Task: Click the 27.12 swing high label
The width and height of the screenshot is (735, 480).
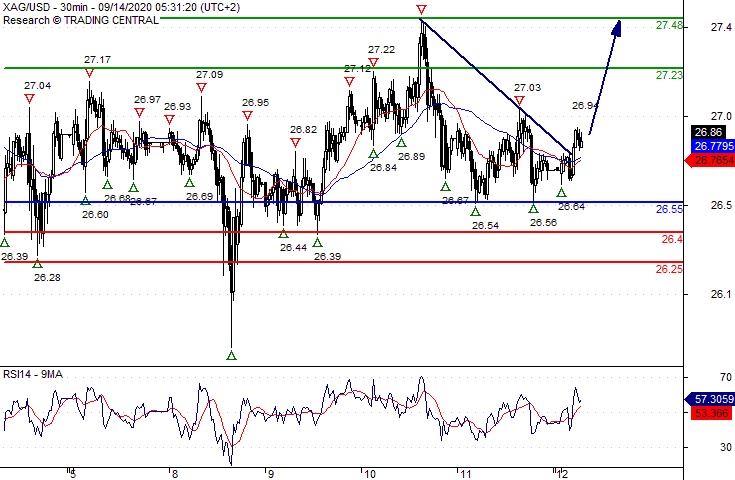Action: tap(357, 69)
